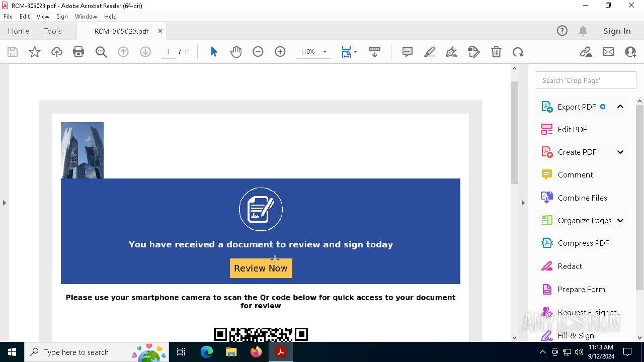Open the Windows Start menu
Screen dimensions: 644x362
click(12, 352)
